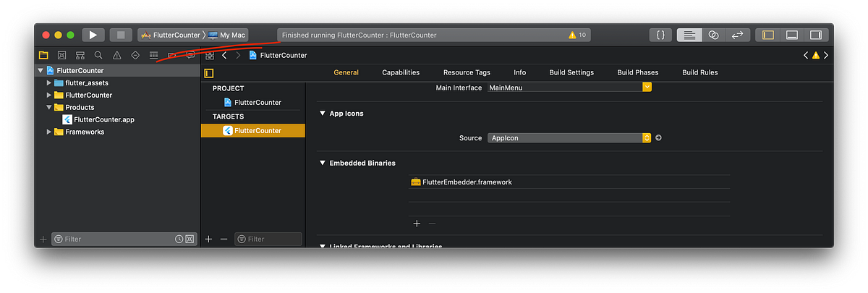Switch to the Version editor
Screen dimensions: 868x293
point(738,35)
